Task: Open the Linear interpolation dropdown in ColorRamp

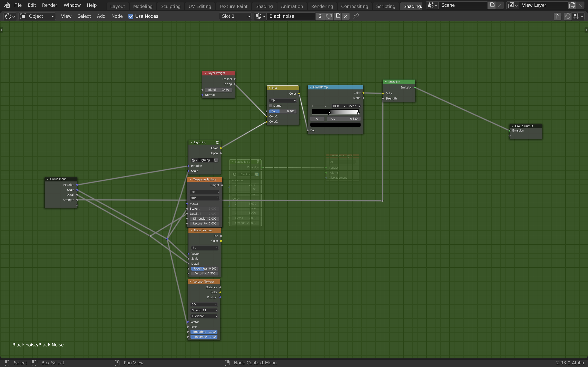Action: (x=353, y=106)
